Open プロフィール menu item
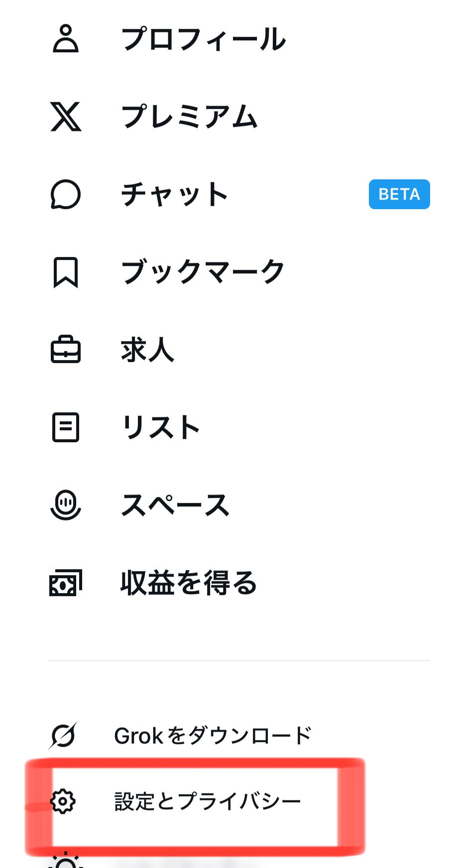 tap(204, 39)
